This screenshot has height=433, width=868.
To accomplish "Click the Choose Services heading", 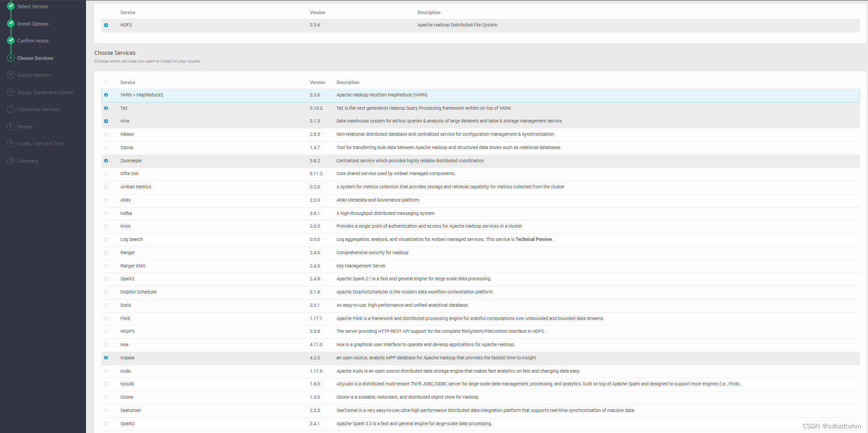I will click(x=115, y=53).
